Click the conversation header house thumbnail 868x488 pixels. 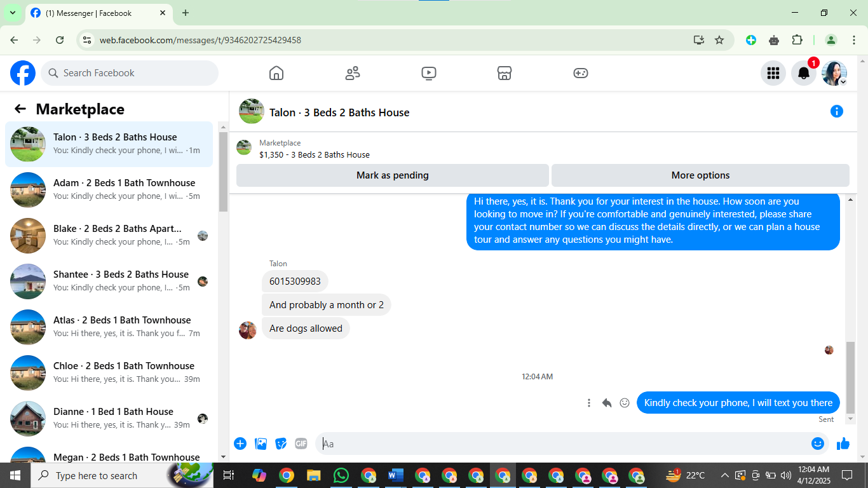click(252, 111)
